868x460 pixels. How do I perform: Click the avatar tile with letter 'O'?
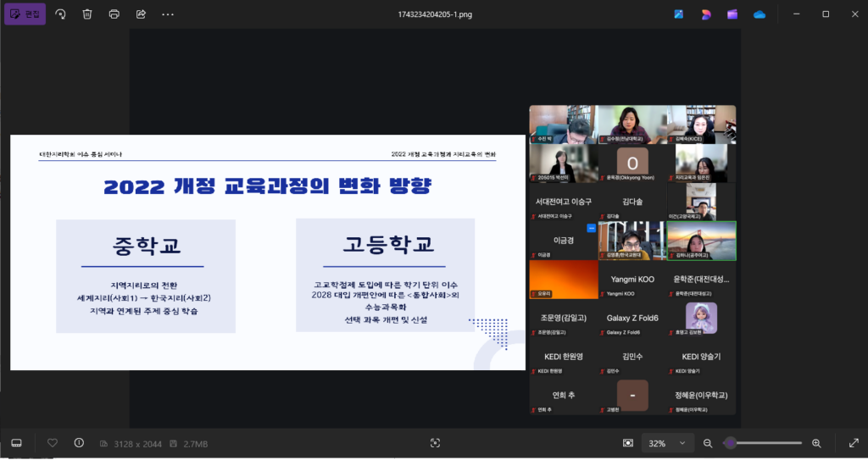point(632,163)
